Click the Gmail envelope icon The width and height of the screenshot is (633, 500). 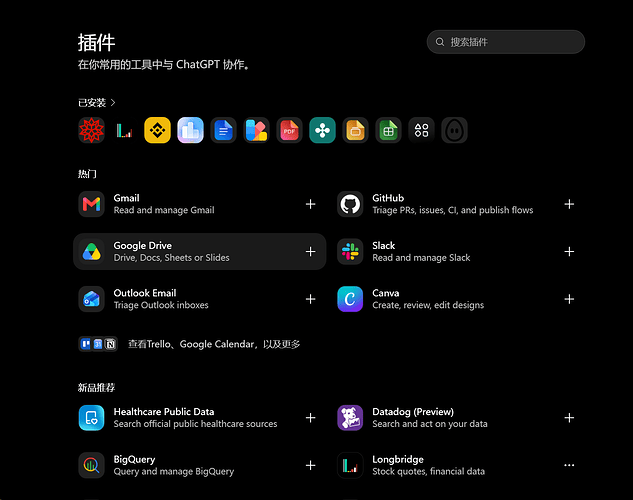92,204
